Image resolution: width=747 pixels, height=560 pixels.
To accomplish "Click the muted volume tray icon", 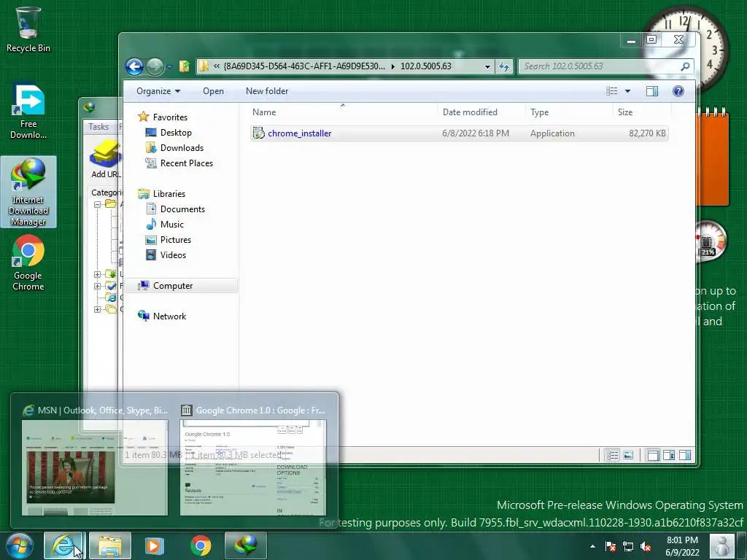I will pos(646,546).
